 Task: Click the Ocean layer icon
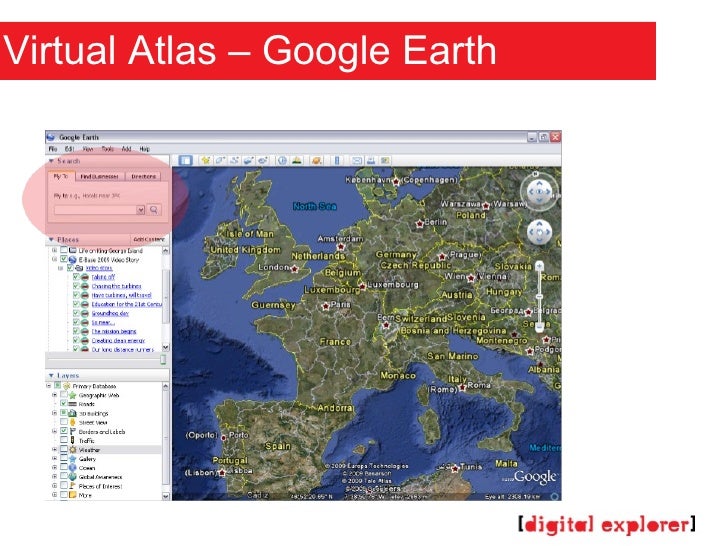pos(72,468)
